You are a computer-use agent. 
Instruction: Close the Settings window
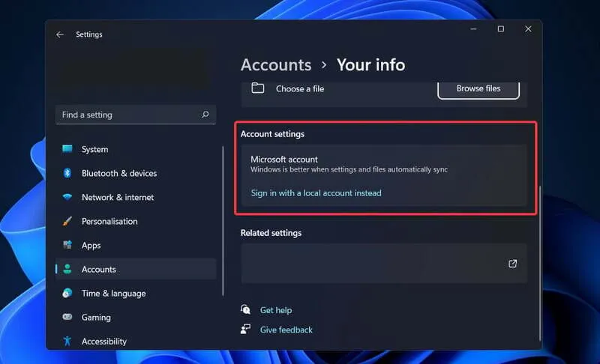pyautogui.click(x=528, y=29)
